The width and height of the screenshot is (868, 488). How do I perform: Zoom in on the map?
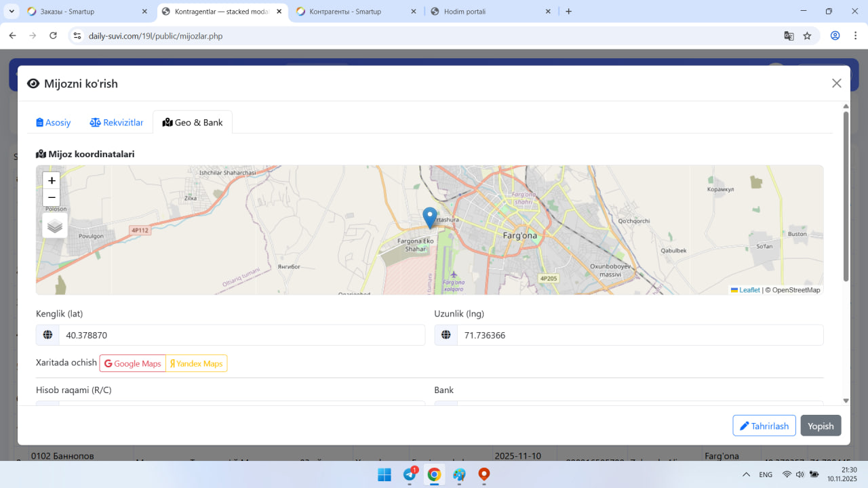pyautogui.click(x=52, y=181)
